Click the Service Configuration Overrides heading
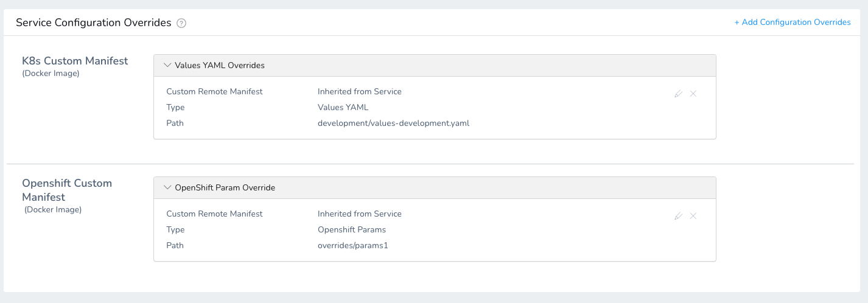868x303 pixels. (94, 23)
